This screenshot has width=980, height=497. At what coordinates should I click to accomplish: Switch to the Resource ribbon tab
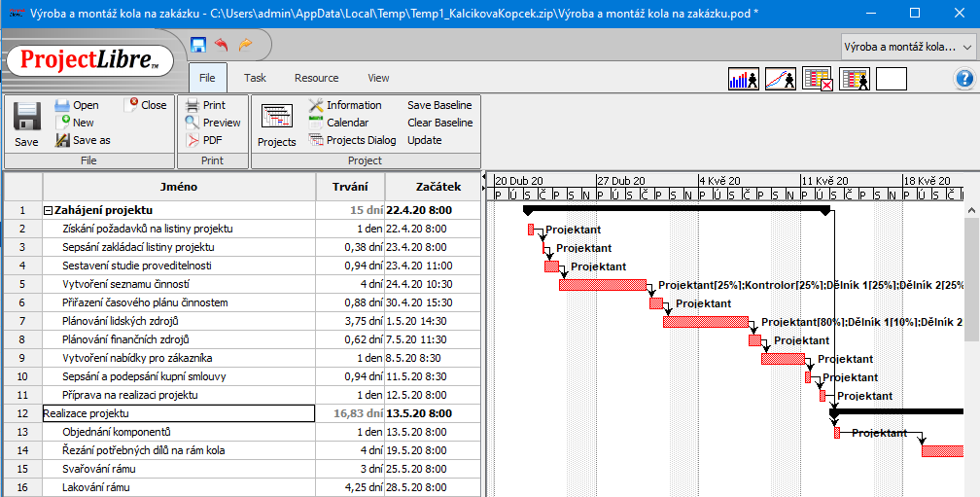(x=316, y=78)
